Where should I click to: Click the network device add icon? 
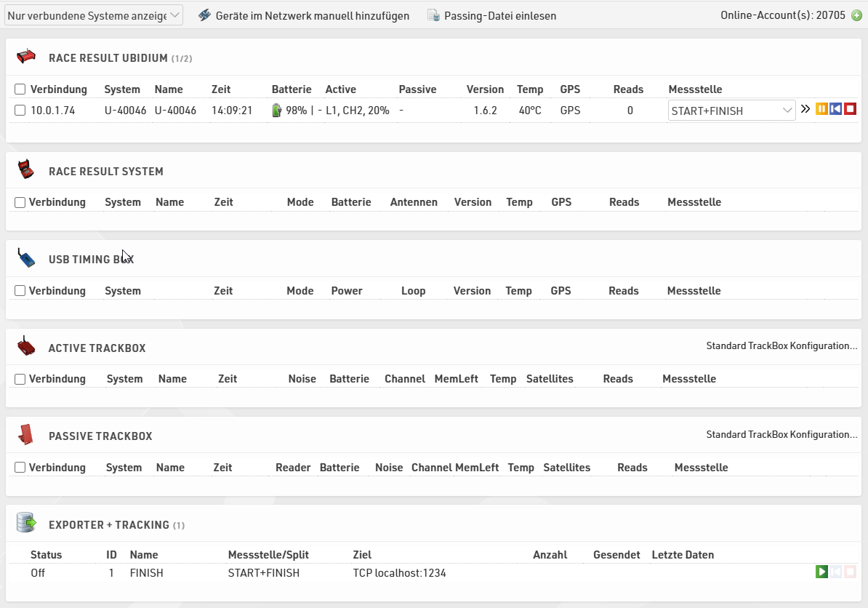(x=204, y=15)
